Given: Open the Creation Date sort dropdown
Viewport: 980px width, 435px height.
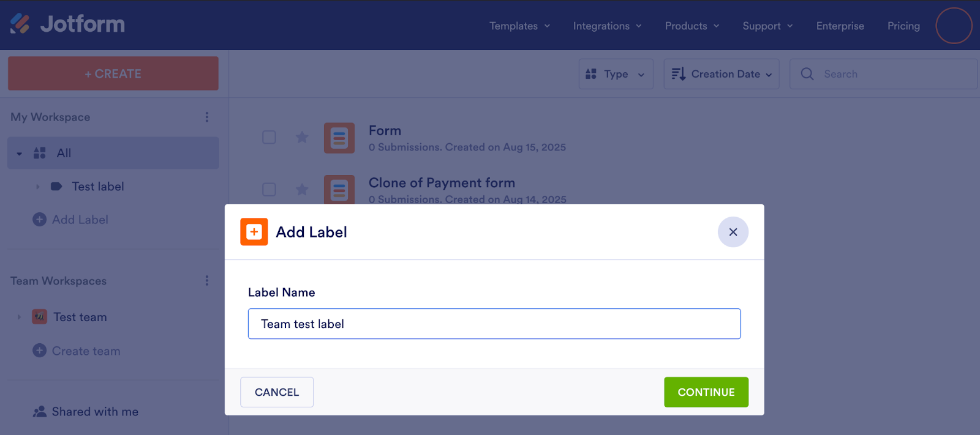Looking at the screenshot, I should tap(721, 74).
